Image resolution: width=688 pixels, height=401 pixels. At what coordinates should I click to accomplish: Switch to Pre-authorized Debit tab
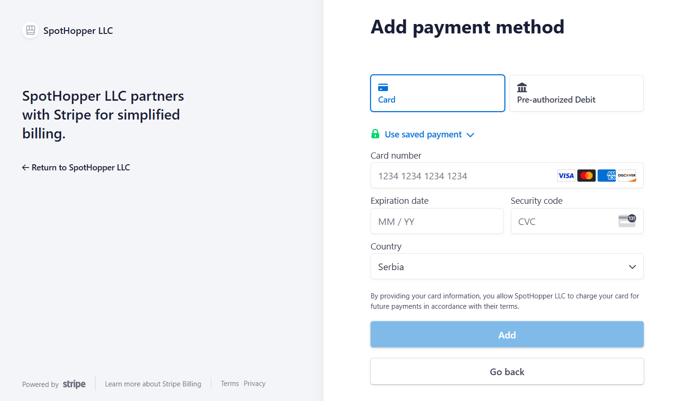[x=577, y=93]
